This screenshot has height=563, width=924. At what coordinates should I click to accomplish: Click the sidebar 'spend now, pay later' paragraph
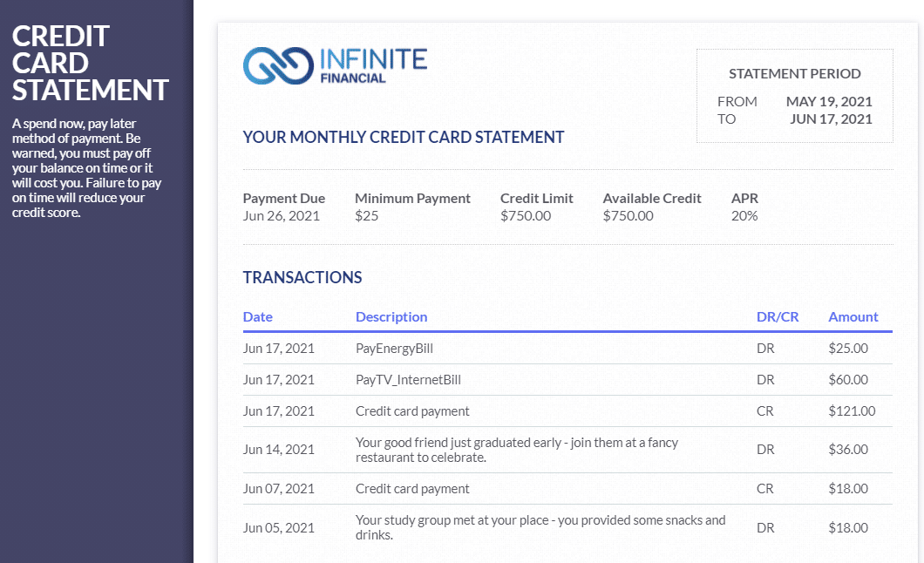point(86,168)
